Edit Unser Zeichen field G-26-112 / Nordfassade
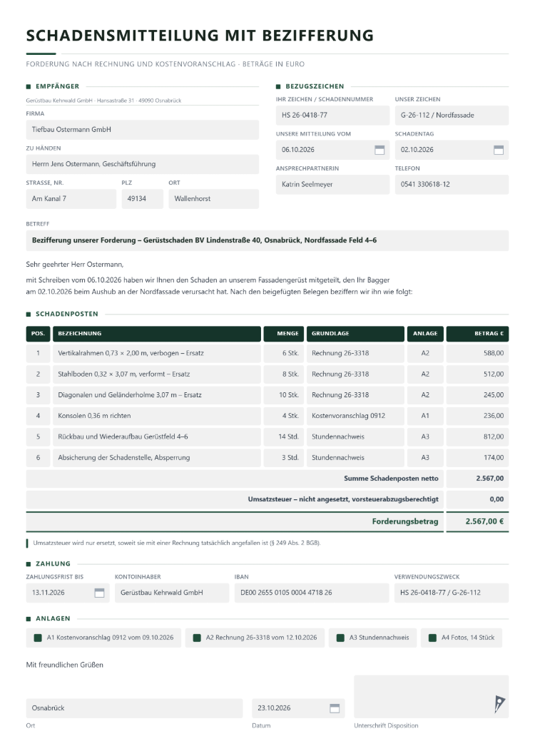The width and height of the screenshot is (535, 756). pos(452,116)
